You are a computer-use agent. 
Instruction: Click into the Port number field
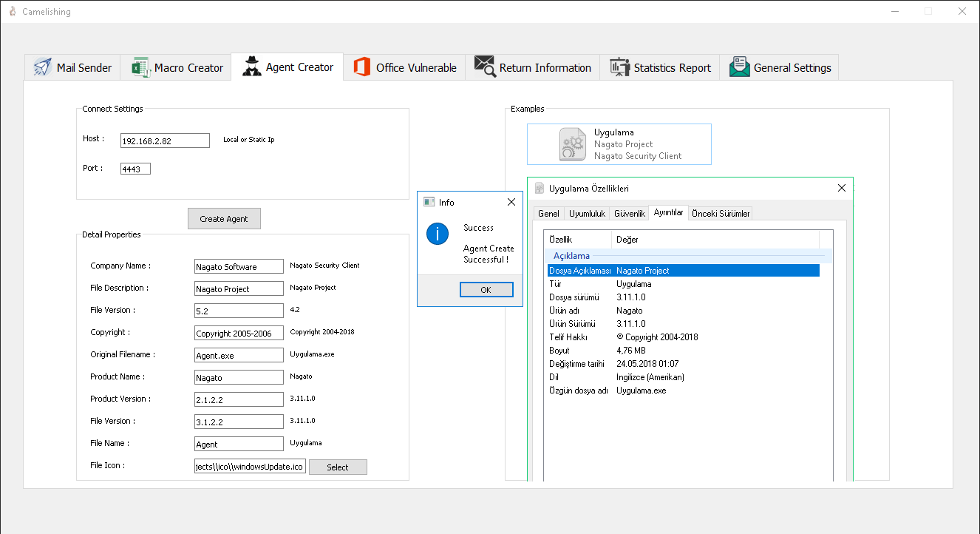click(136, 169)
